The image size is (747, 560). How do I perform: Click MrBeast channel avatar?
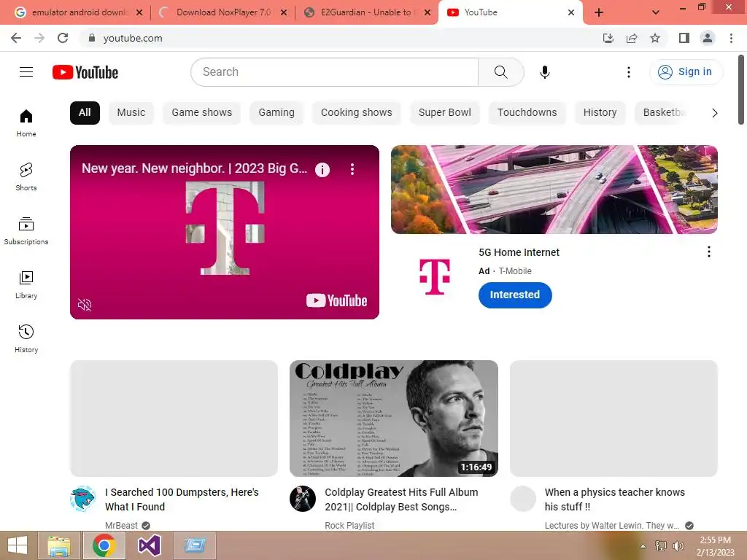83,499
